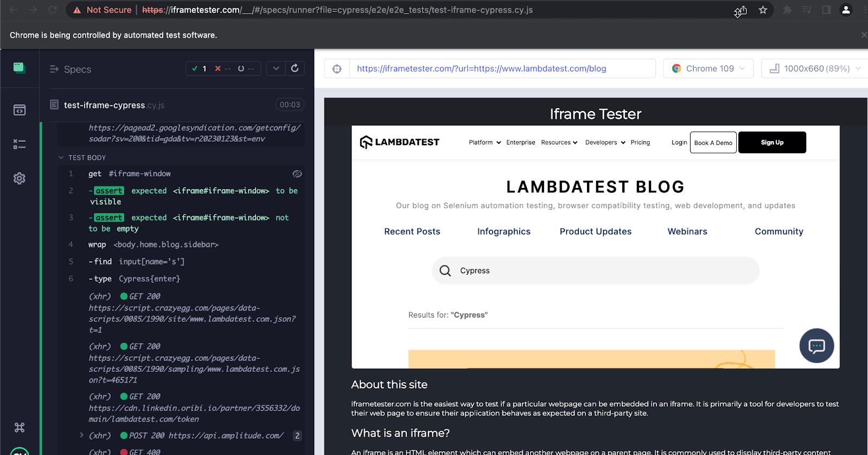Image resolution: width=868 pixels, height=455 pixels.
Task: Open keyboard shortcuts command icon
Action: (20, 427)
